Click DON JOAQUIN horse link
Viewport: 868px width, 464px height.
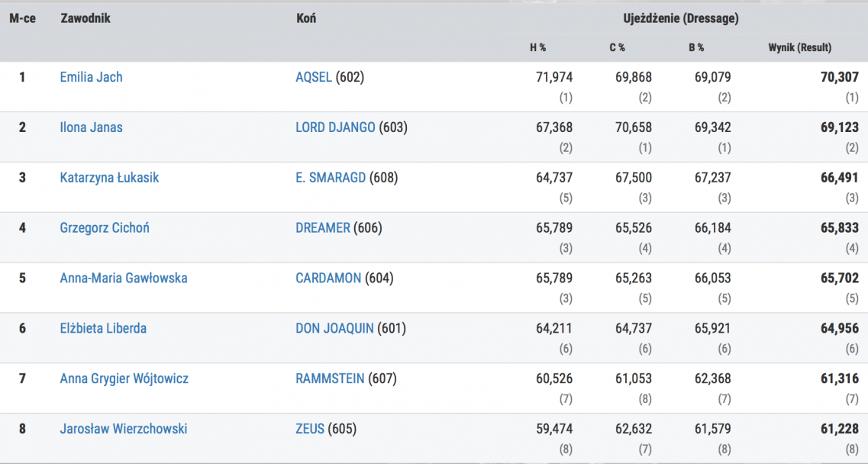(334, 328)
